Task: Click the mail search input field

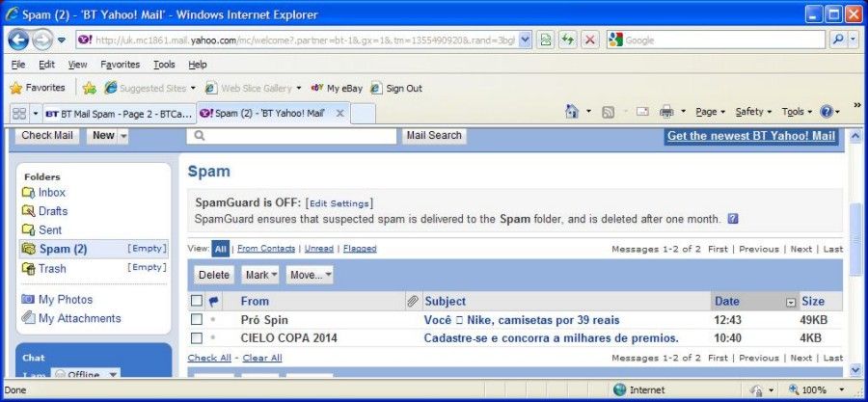Action: tap(291, 136)
